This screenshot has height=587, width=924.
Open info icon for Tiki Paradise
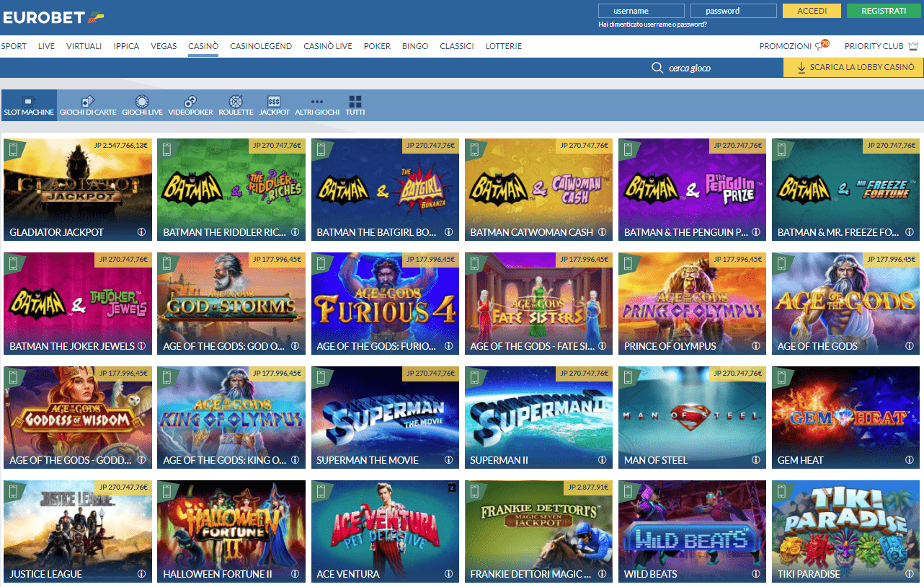tap(910, 574)
